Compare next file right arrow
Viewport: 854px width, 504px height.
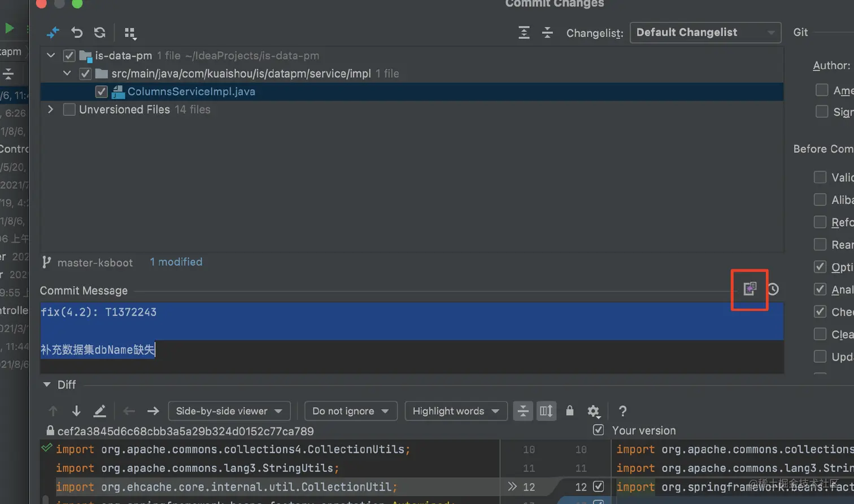click(153, 411)
